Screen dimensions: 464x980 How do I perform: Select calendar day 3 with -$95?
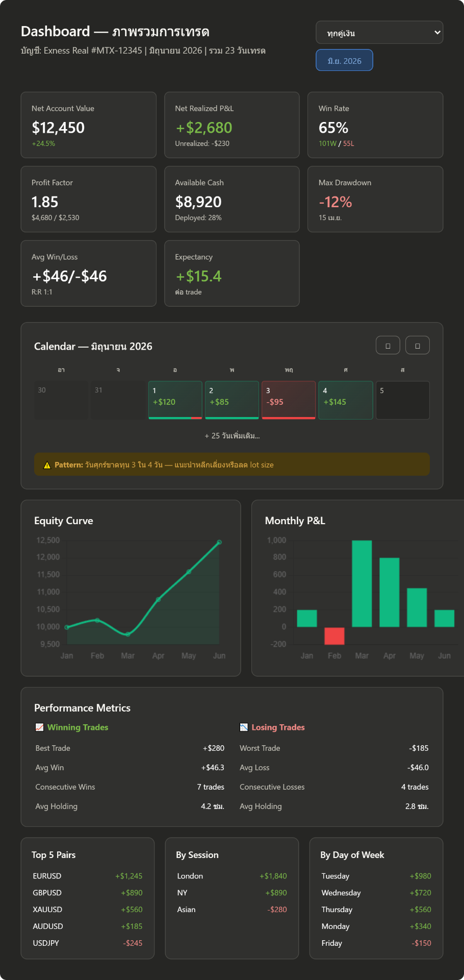tap(289, 400)
